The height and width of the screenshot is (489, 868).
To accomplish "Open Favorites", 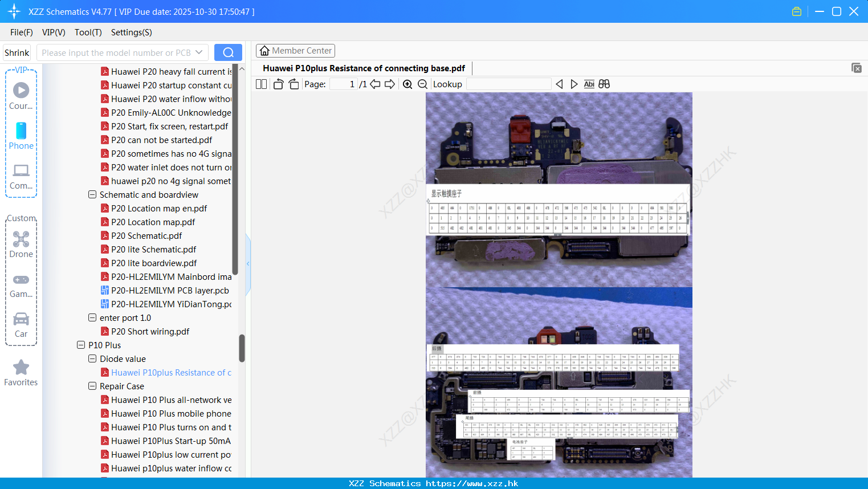I will (21, 373).
